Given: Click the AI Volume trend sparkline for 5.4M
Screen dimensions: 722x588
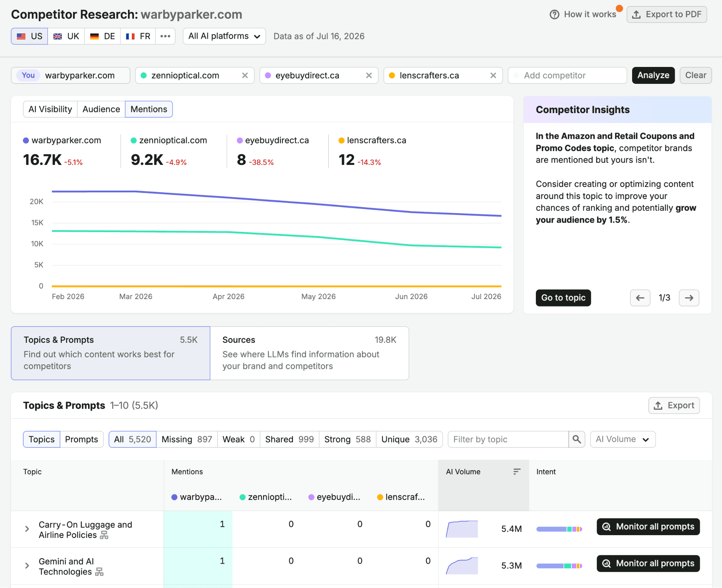Looking at the screenshot, I should (462, 529).
